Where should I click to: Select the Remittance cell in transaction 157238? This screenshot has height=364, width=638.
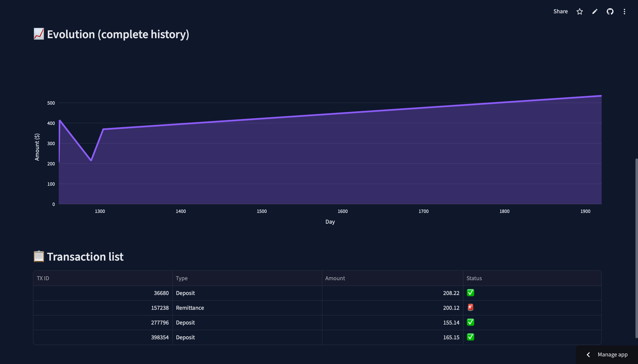pyautogui.click(x=190, y=308)
